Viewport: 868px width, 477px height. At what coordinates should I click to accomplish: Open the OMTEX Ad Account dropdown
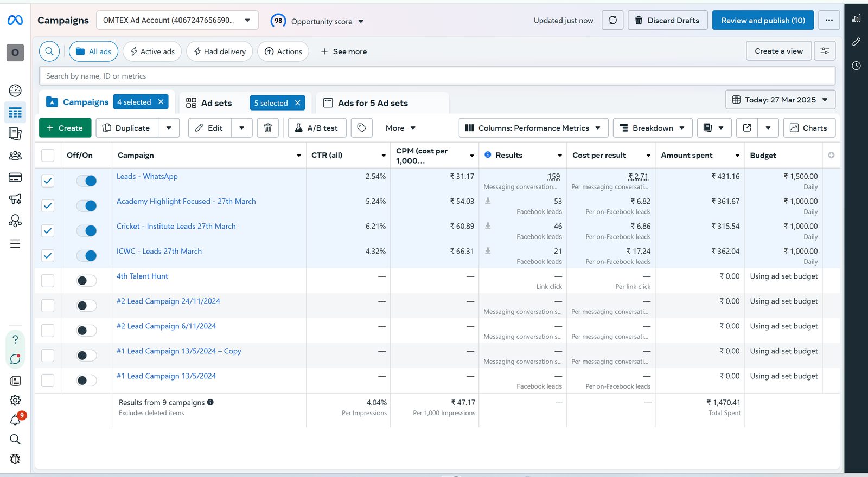pos(177,21)
